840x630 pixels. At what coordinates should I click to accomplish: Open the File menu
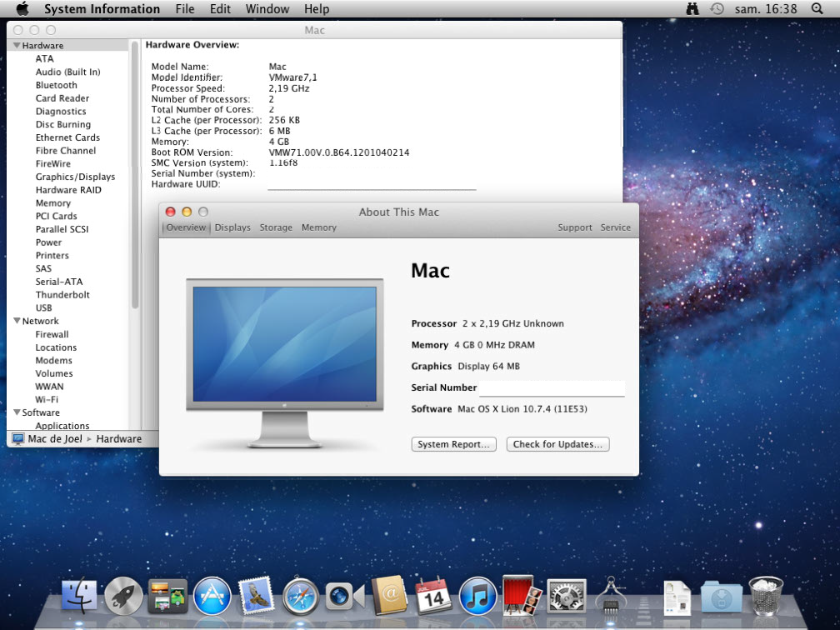click(x=185, y=9)
